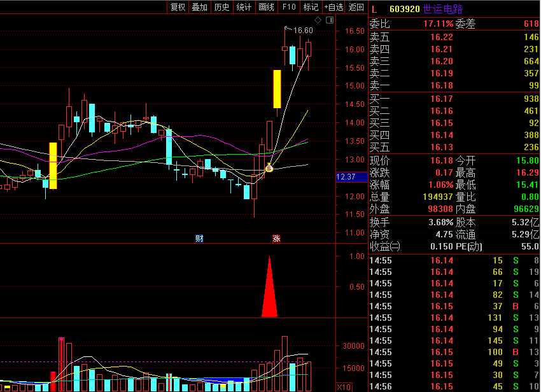Screen dimensions: 541x392
Task: Click the 股本 value 5.32亿
Action: 526,222
